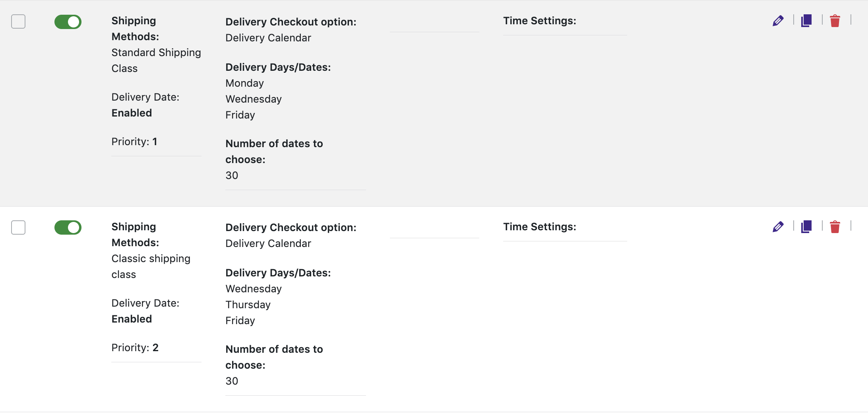The image size is (868, 416).
Task: Click the Priority: 2 label
Action: coord(135,348)
